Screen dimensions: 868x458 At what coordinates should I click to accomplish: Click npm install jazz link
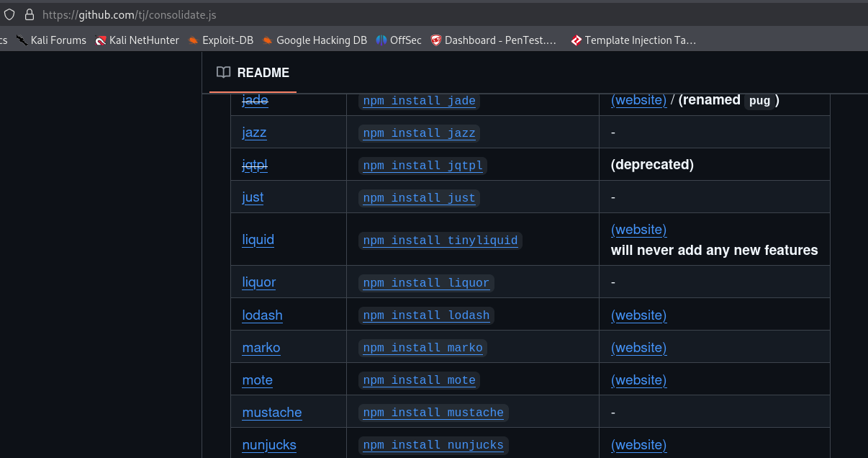[x=419, y=133]
